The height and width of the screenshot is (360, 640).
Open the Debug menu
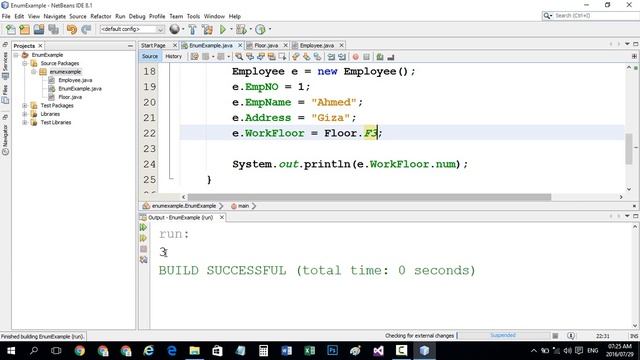point(137,16)
